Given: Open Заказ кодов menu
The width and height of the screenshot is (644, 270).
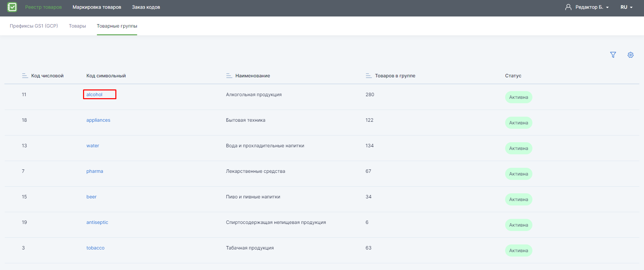Looking at the screenshot, I should click(146, 7).
